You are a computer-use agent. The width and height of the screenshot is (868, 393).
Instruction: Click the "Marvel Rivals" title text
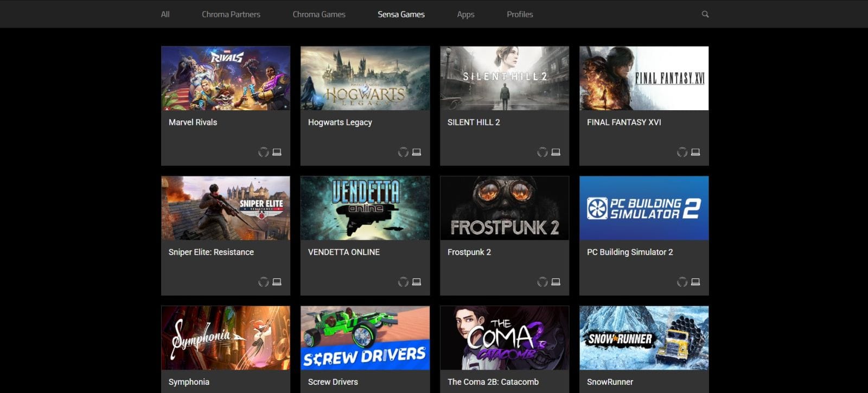coord(193,122)
